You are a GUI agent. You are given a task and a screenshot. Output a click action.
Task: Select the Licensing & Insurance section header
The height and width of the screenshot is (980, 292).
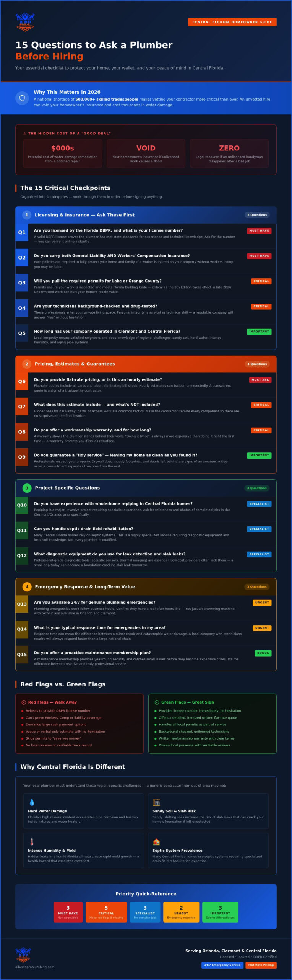(x=146, y=215)
